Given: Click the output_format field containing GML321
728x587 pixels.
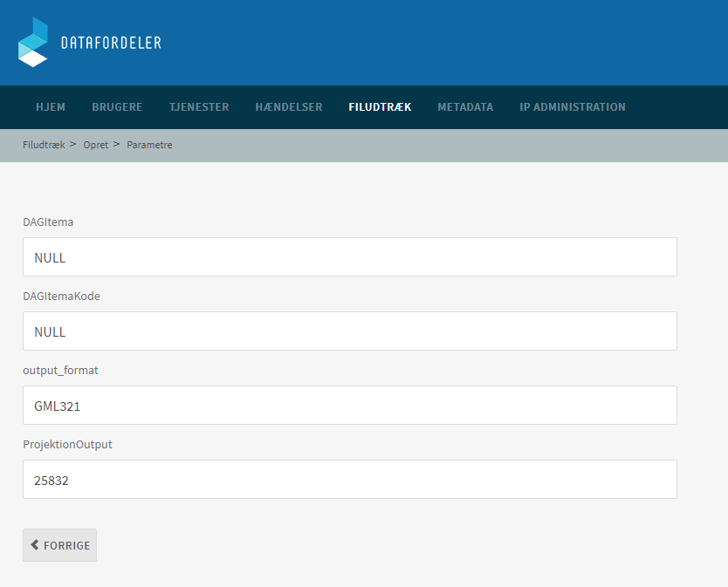Looking at the screenshot, I should (349, 406).
